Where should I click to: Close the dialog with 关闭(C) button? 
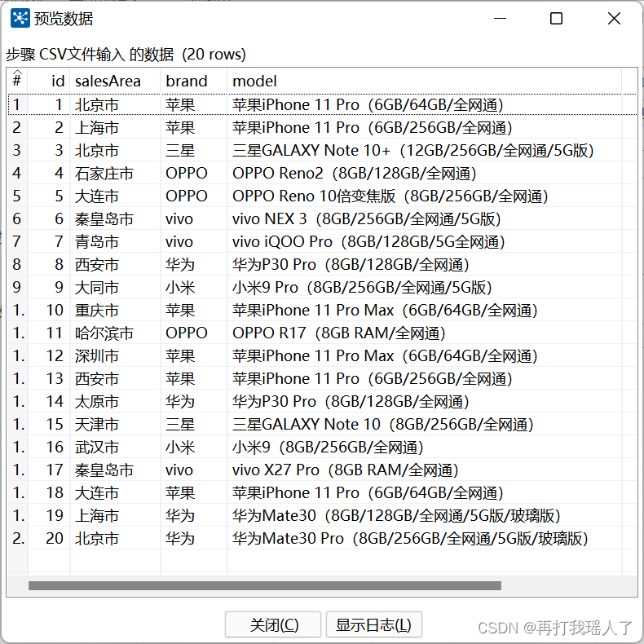pos(273,624)
